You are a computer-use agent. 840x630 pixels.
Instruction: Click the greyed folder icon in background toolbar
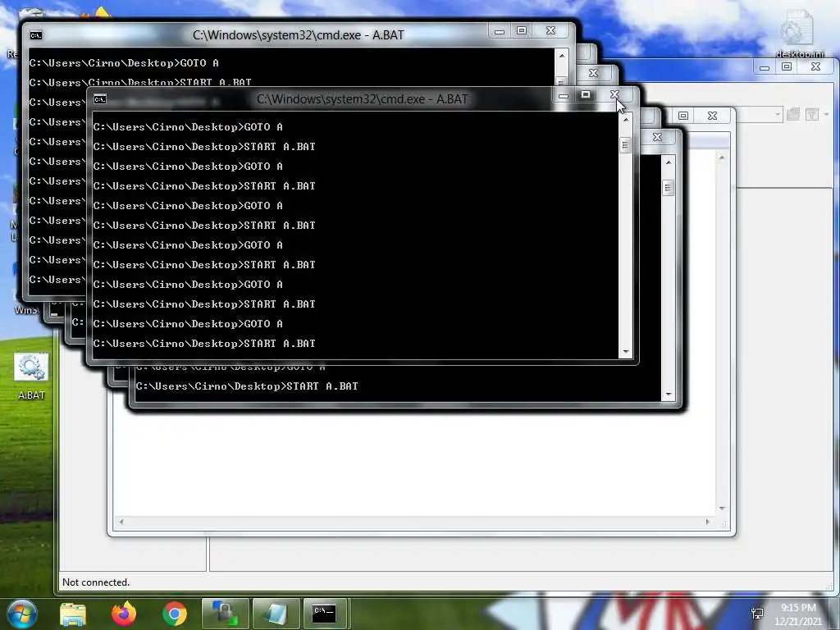click(x=793, y=114)
